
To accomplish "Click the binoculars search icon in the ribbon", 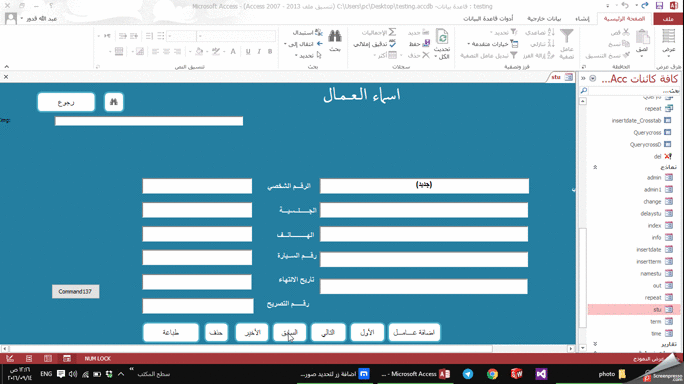I will click(335, 37).
